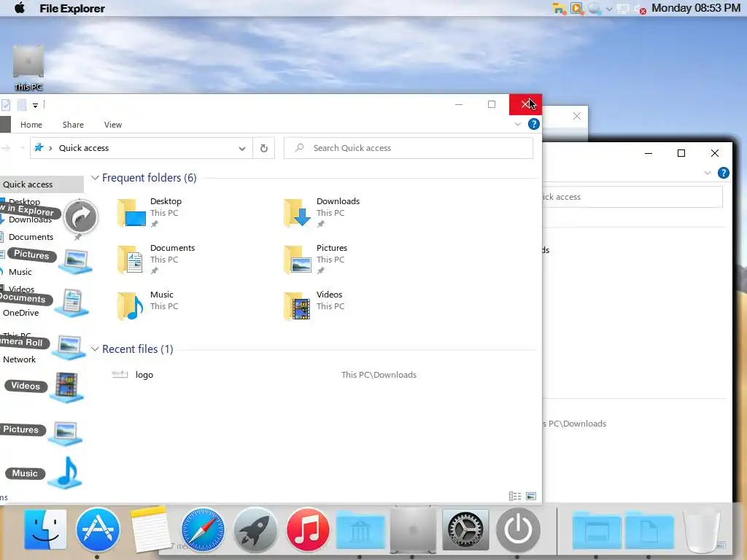This screenshot has width=747, height=560.
Task: Expand the ribbon in back window
Action: [x=708, y=173]
